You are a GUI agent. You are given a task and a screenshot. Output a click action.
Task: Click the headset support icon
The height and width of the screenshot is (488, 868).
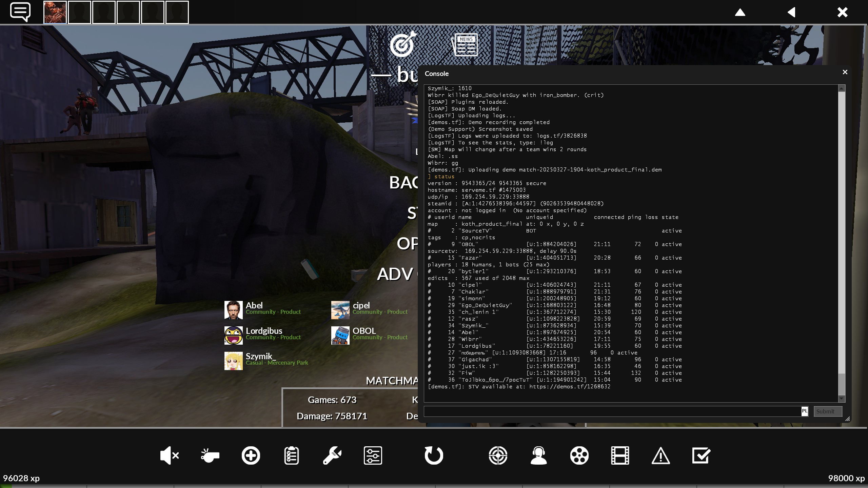point(538,455)
